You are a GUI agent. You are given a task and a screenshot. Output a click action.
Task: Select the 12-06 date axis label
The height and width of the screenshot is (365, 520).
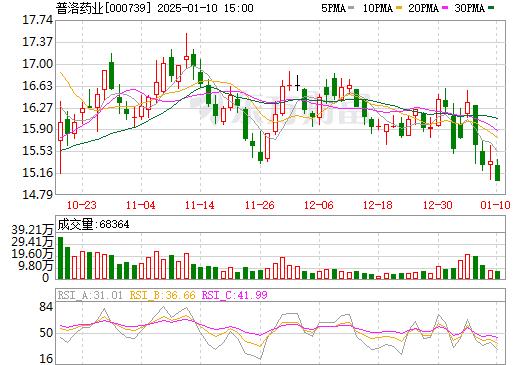[319, 205]
